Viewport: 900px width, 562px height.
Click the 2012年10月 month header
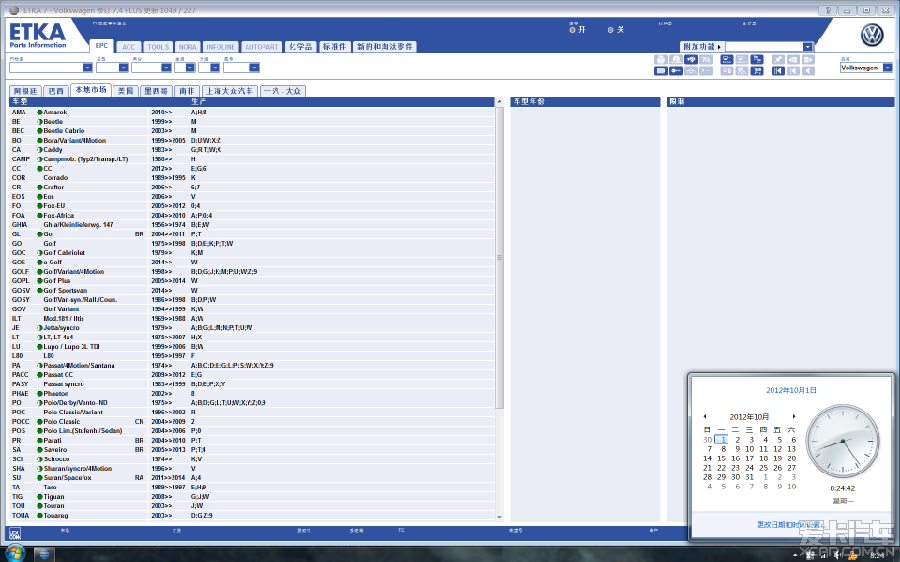749,417
